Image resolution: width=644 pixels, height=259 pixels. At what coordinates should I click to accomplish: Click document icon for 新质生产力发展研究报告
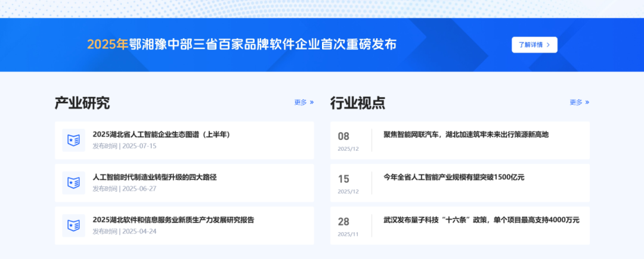[x=73, y=226]
